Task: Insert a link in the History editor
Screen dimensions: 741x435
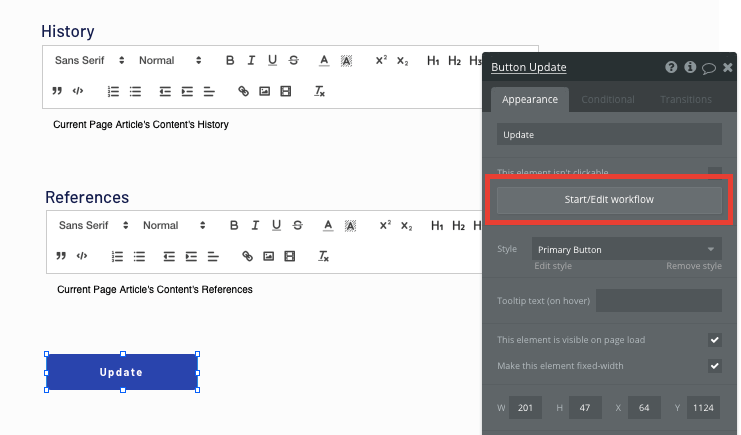Action: pos(243,91)
